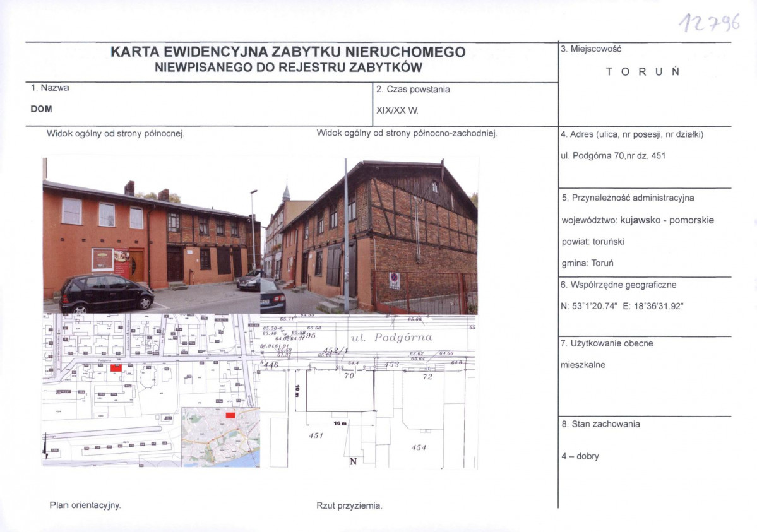Click the 16 m dimension label
Image resolution: width=757 pixels, height=532 pixels.
(340, 423)
